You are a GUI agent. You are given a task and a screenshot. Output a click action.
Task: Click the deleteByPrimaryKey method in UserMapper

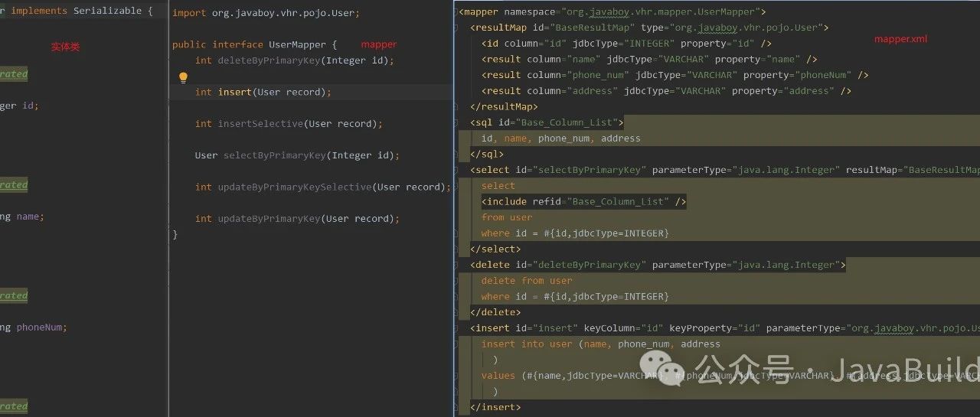coord(266,60)
